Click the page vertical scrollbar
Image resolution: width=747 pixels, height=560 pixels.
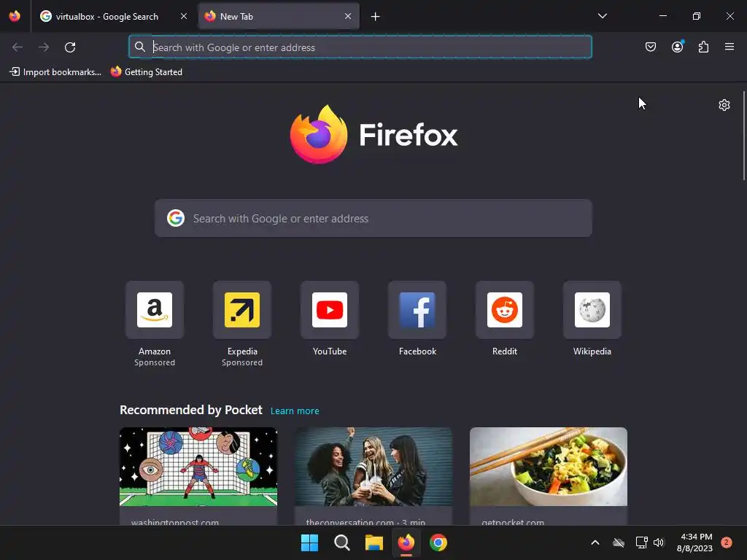coord(744,136)
